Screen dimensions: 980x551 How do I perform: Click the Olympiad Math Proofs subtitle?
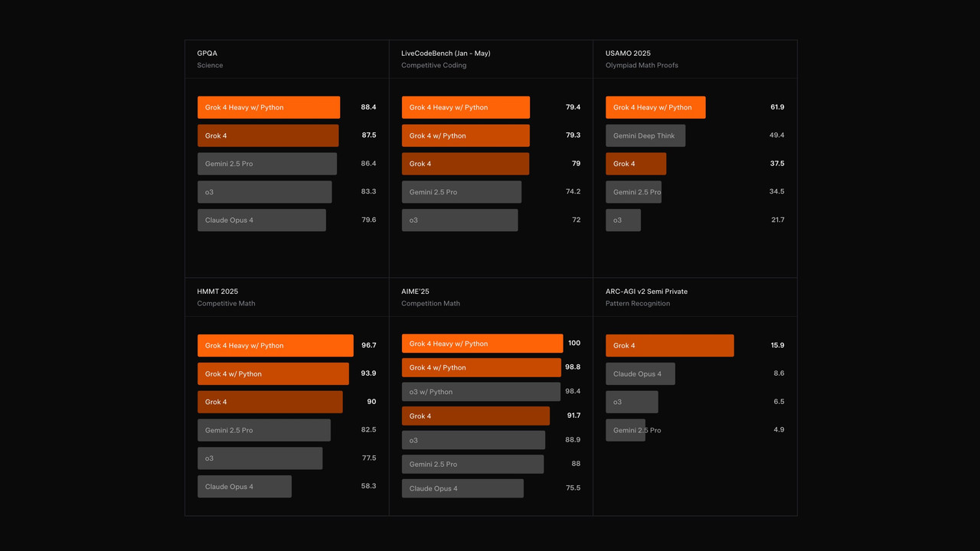tap(642, 65)
